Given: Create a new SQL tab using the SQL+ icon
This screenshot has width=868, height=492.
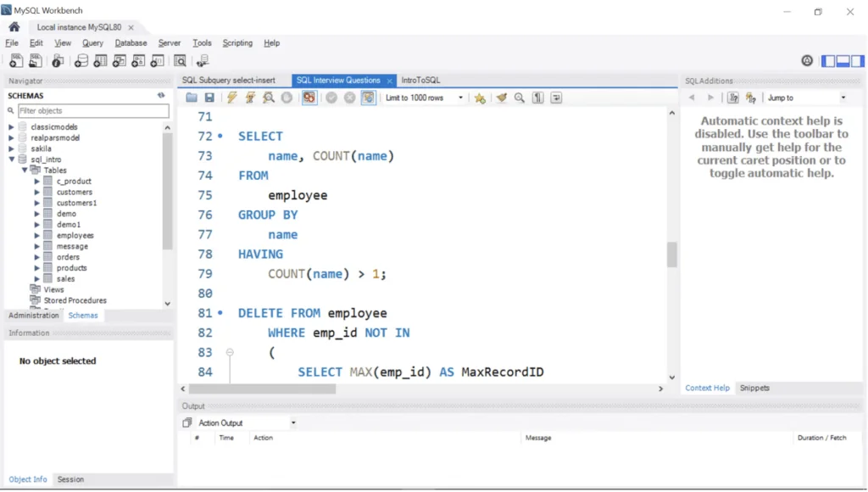Looking at the screenshot, I should pos(15,60).
